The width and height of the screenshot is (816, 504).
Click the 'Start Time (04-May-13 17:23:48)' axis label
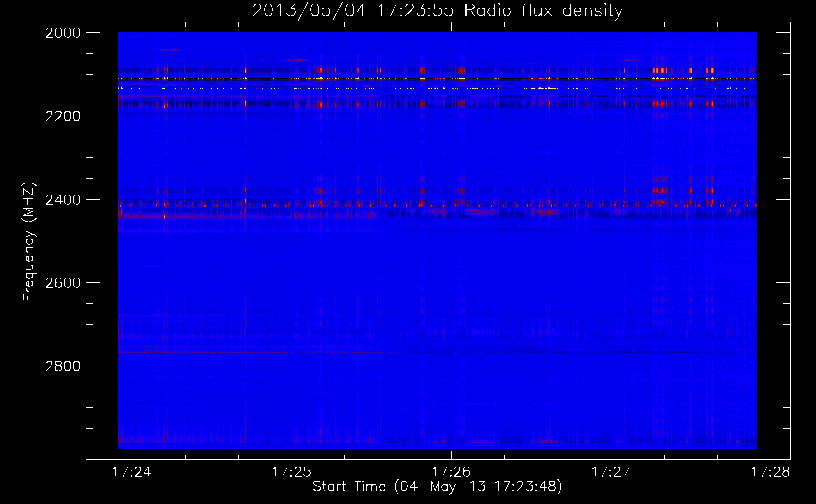coord(437,487)
